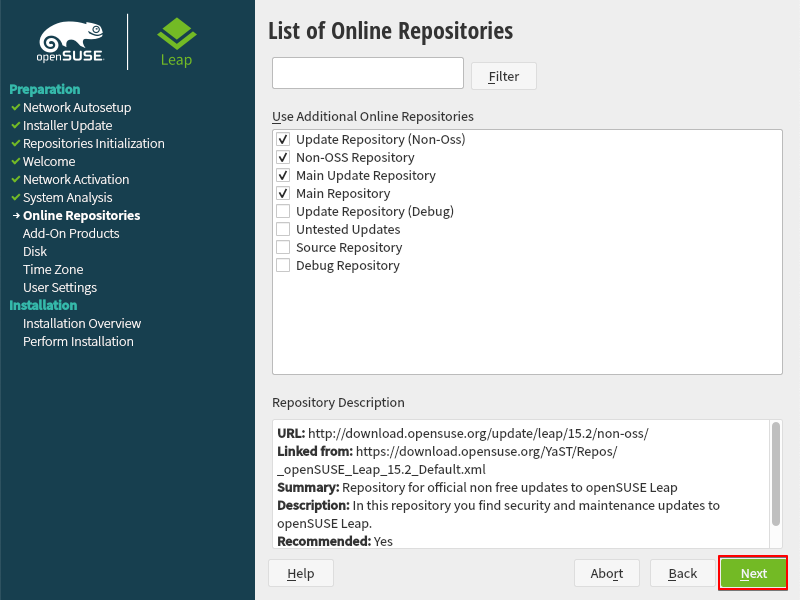The width and height of the screenshot is (800, 600).
Task: Uncheck Non-OSS Repository checkbox
Action: click(283, 157)
